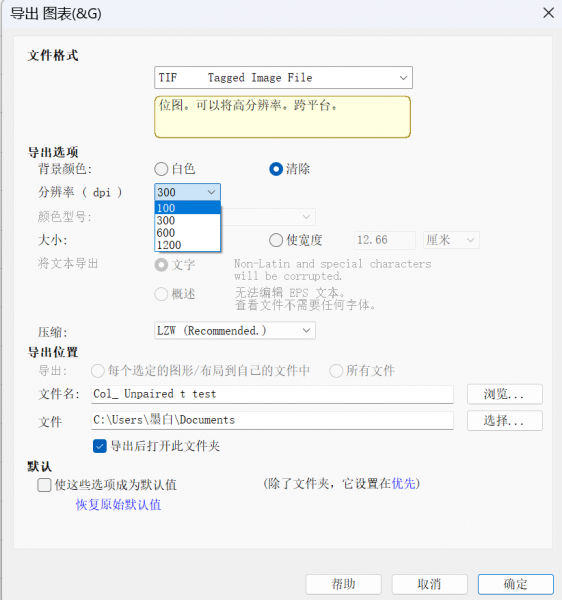
Task: Open the 厘米 units dropdown
Action: tap(451, 240)
